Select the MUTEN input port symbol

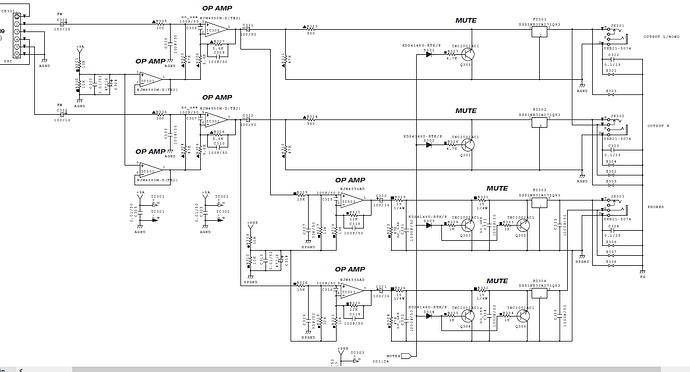coord(407,356)
